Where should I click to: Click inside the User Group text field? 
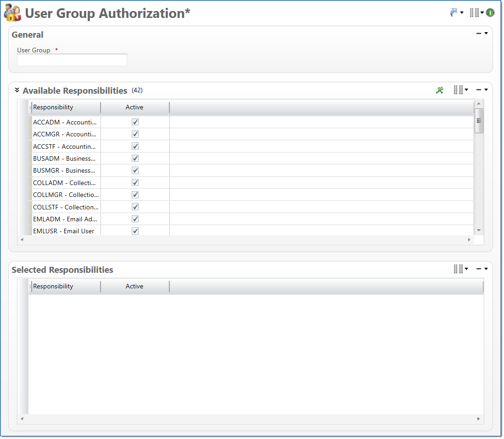pyautogui.click(x=72, y=60)
